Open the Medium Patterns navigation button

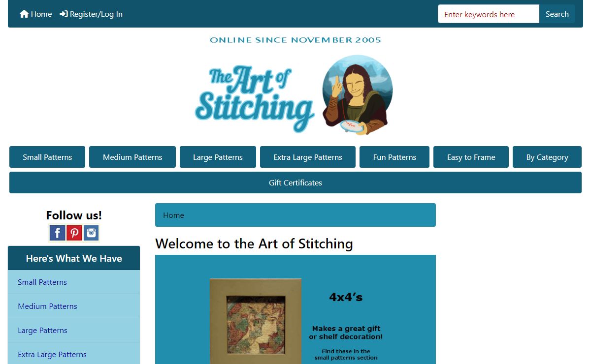tap(132, 157)
